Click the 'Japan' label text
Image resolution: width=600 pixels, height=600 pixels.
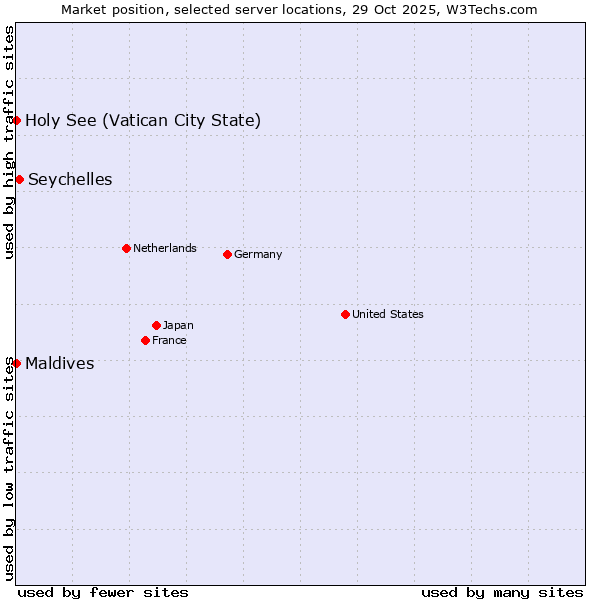[178, 325]
